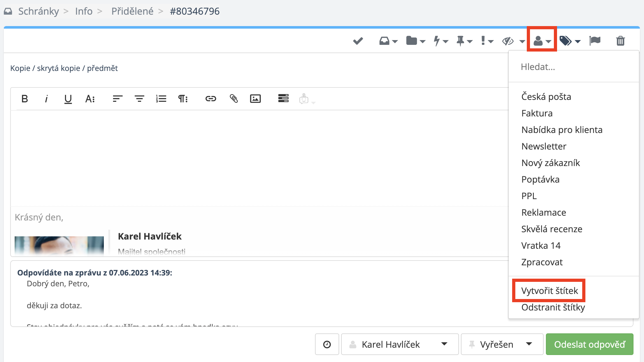644x362 pixels.
Task: Select the Česká pošta label
Action: [x=546, y=97]
